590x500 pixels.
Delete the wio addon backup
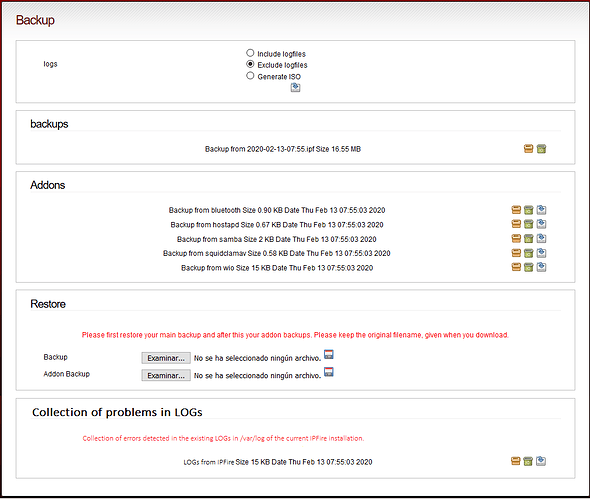529,267
